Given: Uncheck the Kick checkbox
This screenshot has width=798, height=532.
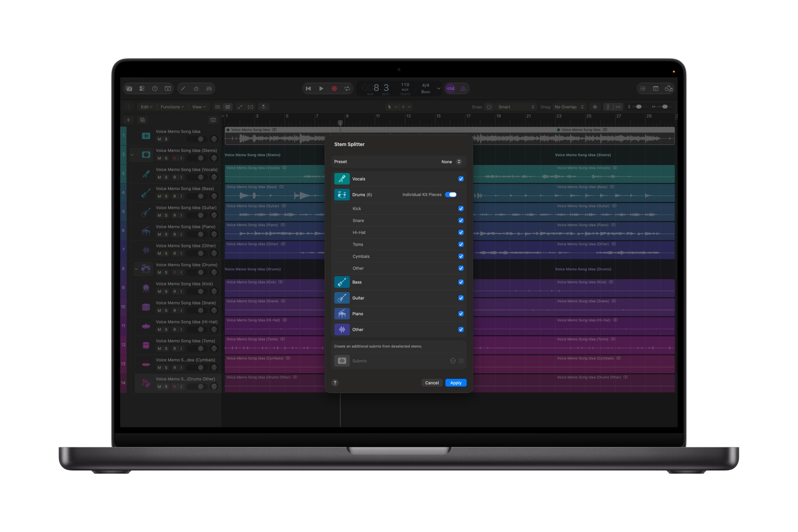Looking at the screenshot, I should pyautogui.click(x=461, y=209).
